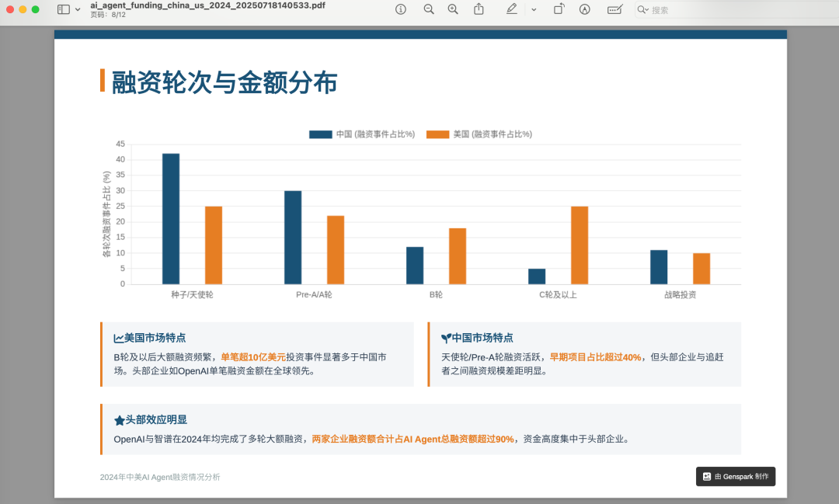Click heading 美国市场特点
This screenshot has height=504, width=839.
point(155,338)
